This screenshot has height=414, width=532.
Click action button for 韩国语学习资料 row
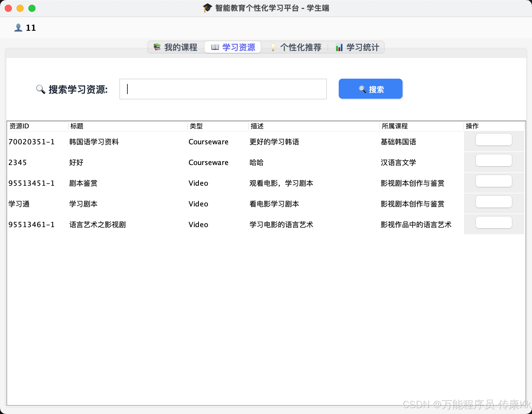tap(494, 140)
